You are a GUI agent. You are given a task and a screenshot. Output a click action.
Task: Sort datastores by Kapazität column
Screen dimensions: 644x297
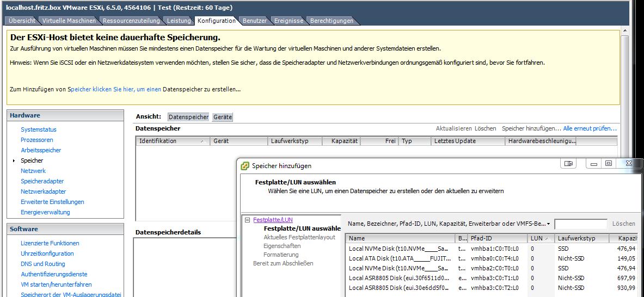(342, 141)
